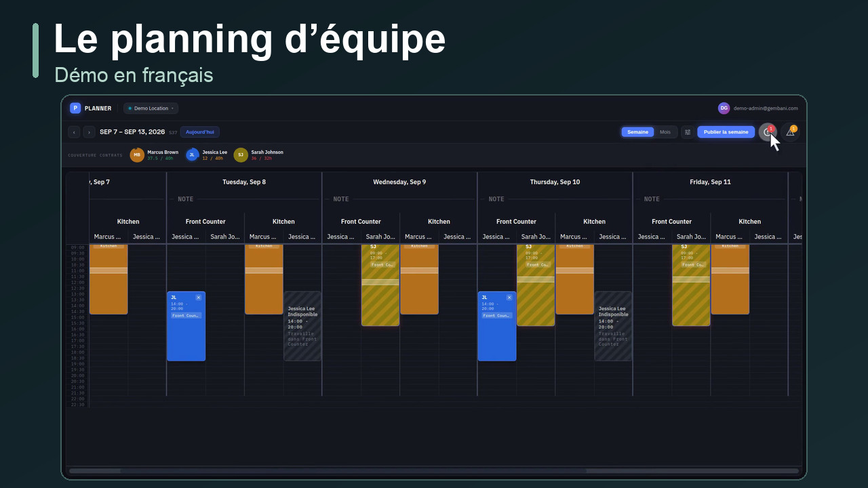Screen dimensions: 868x488
Task: Click the horizontal scrollbar at the bottom
Action: (x=434, y=470)
